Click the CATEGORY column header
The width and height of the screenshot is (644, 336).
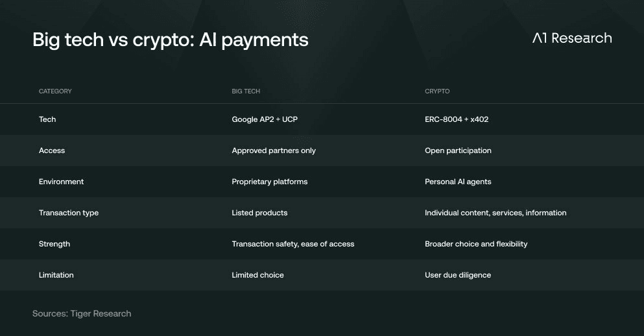(x=55, y=91)
